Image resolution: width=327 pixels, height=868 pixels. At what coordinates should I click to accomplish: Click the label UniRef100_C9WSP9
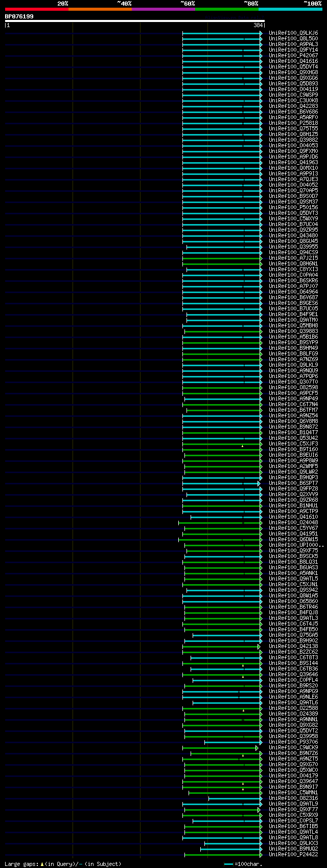pyautogui.click(x=293, y=95)
